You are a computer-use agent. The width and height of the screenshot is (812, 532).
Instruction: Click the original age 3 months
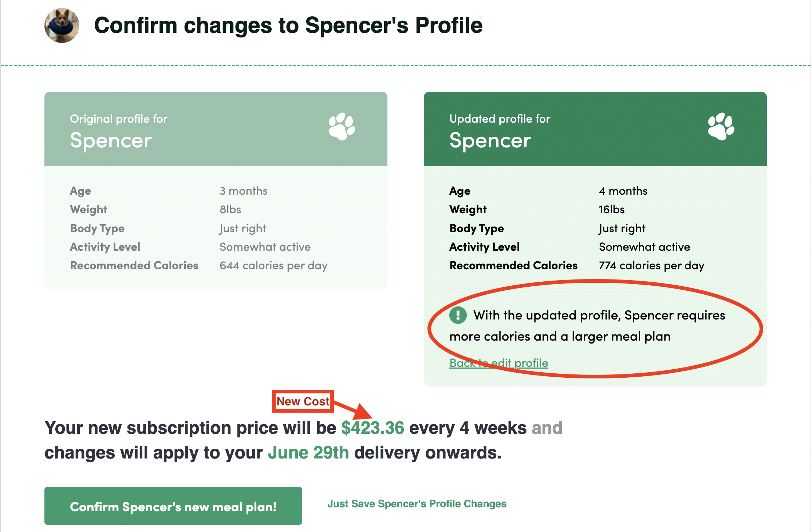(x=244, y=191)
